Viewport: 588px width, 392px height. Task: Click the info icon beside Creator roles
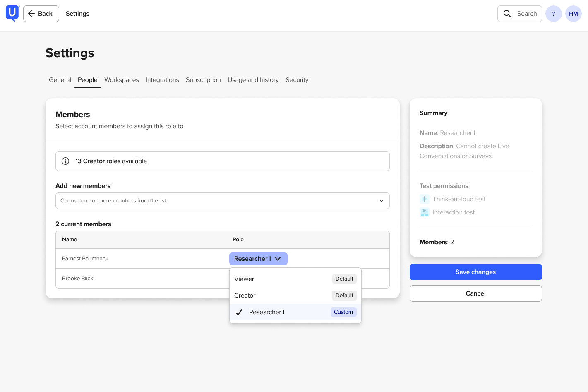(65, 161)
